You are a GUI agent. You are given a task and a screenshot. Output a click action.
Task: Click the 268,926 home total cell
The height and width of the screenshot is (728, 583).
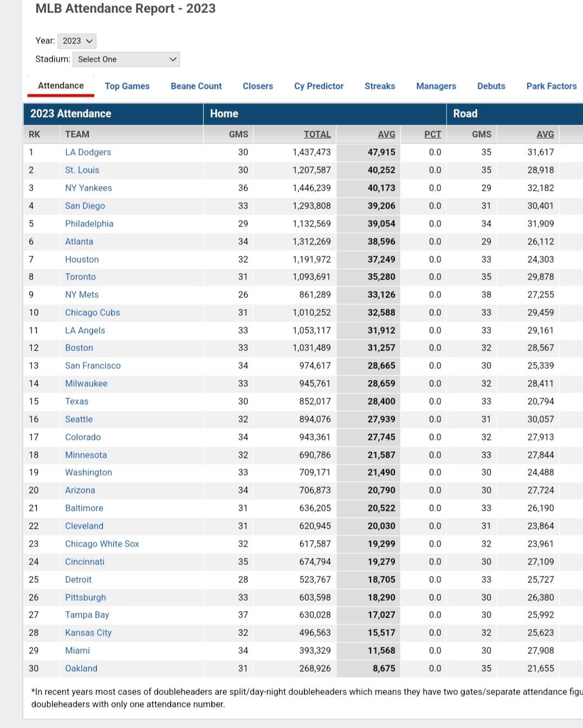click(315, 668)
